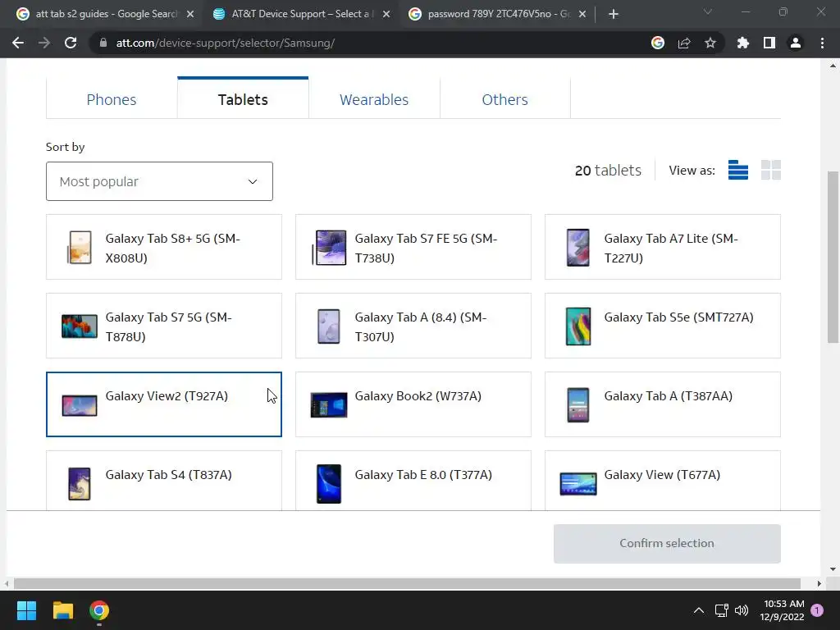Image resolution: width=840 pixels, height=630 pixels.
Task: Open Chrome from the taskbar
Action: pos(99,610)
